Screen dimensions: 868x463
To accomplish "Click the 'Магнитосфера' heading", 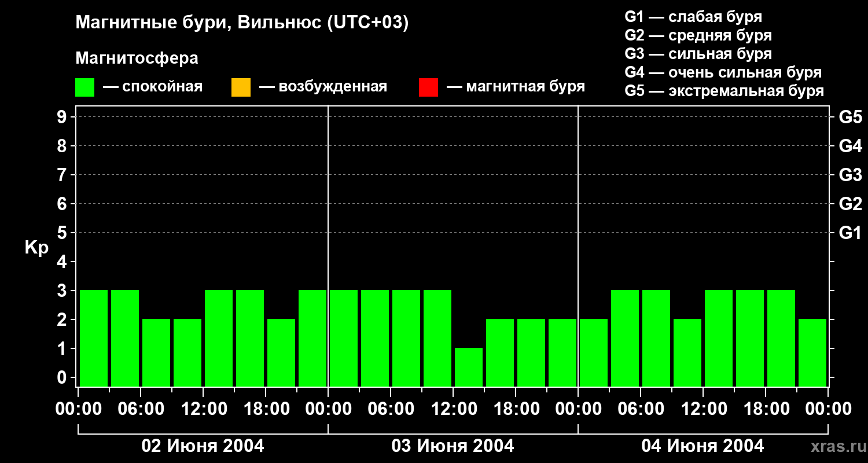I will (x=137, y=58).
